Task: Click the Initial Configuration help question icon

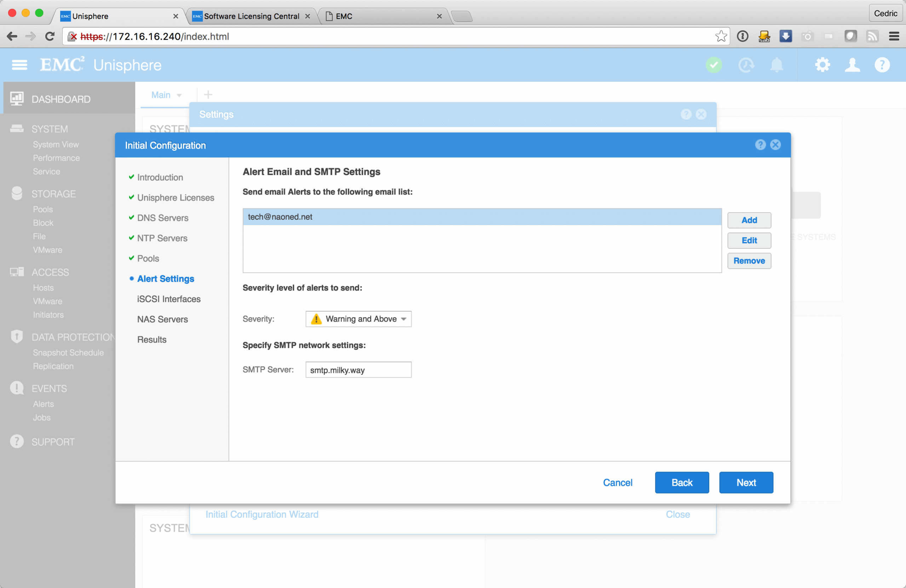Action: (x=760, y=145)
